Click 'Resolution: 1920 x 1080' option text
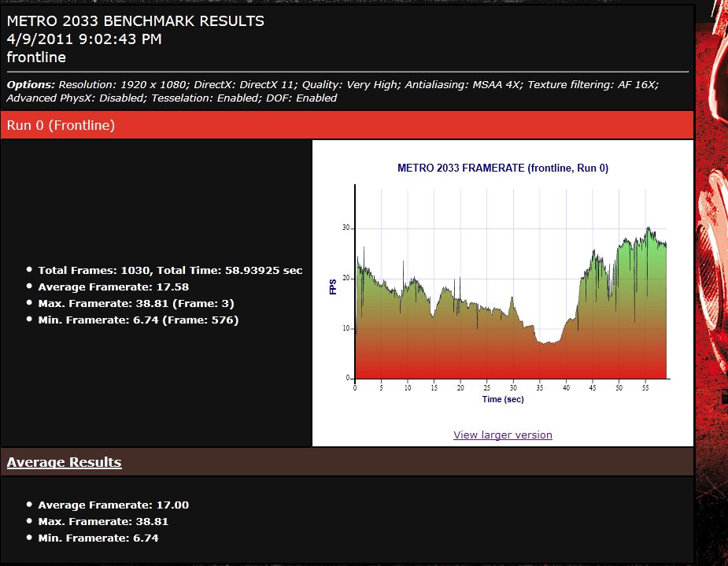The width and height of the screenshot is (728, 566). pyautogui.click(x=123, y=84)
